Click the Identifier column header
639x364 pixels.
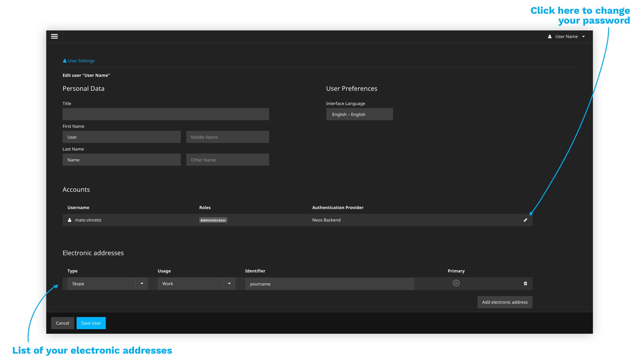(x=255, y=271)
